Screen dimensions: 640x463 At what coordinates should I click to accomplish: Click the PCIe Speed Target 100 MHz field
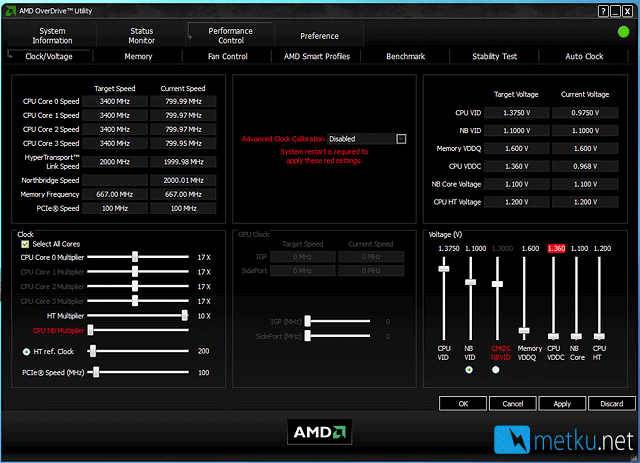115,208
